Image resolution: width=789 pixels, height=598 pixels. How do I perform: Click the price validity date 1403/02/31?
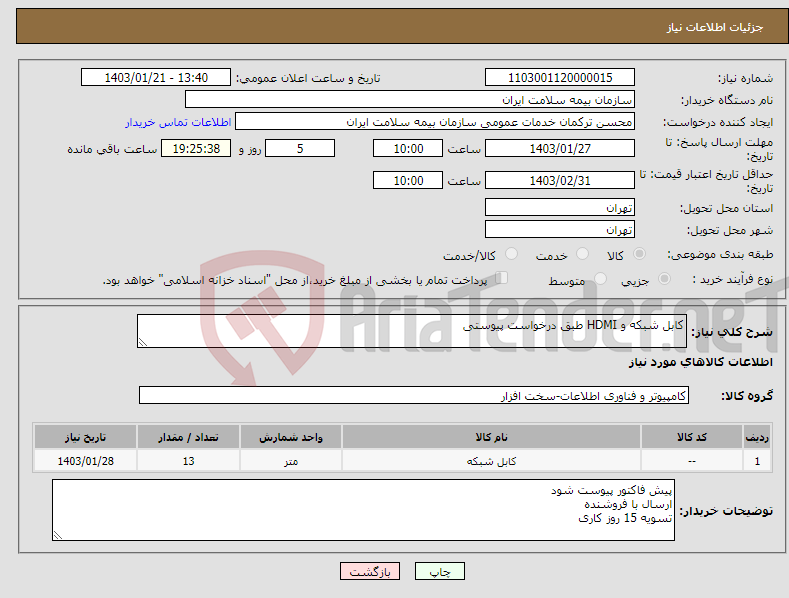tap(560, 180)
